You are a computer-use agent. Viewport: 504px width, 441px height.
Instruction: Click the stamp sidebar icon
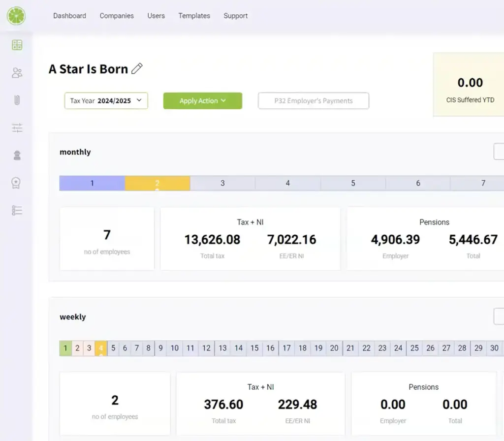point(17,155)
